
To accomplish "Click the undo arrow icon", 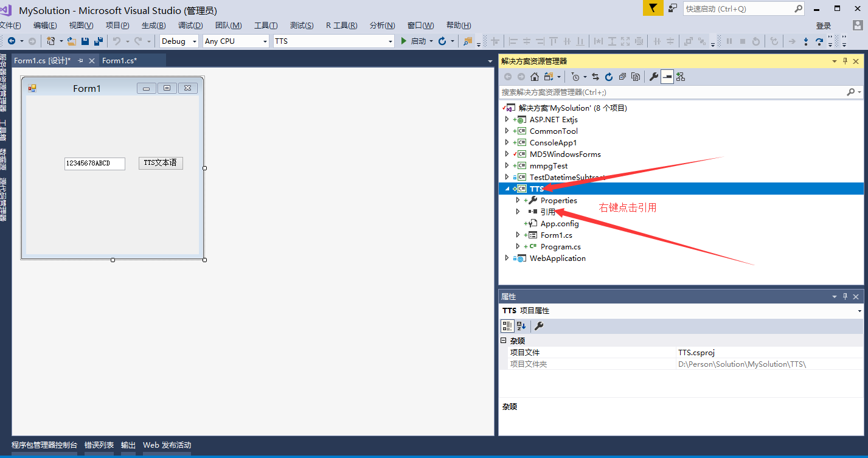I will coord(117,41).
